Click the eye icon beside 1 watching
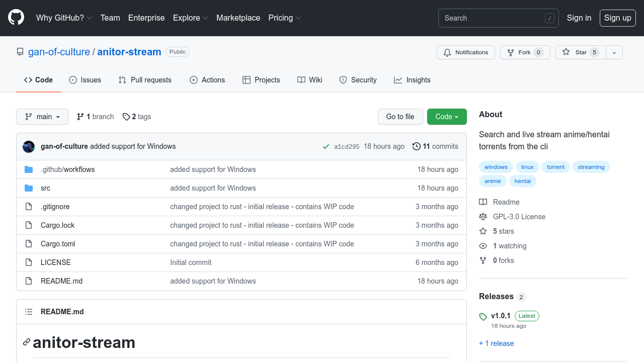Viewport: 644px width, 362px height. pos(483,246)
